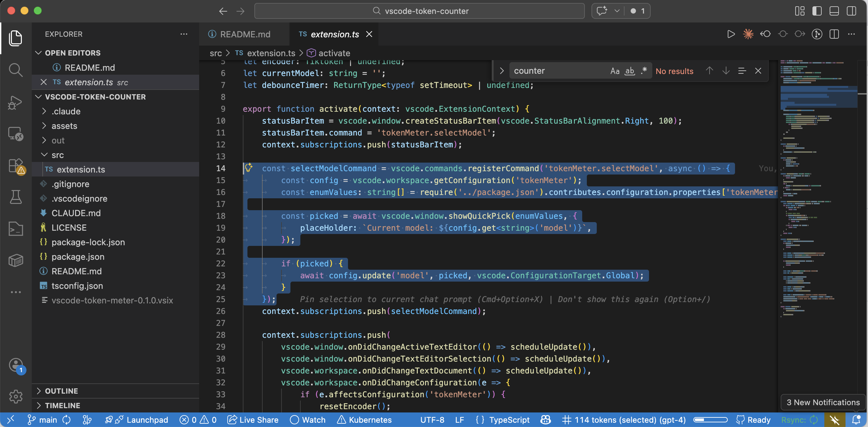This screenshot has width=868, height=427.
Task: Click vscode-token-counter command center search
Action: [x=419, y=11]
